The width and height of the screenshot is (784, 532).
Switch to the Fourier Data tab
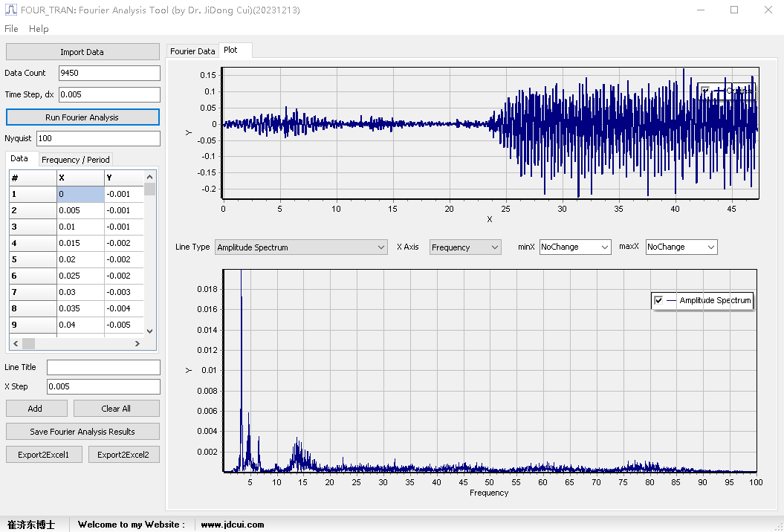coord(192,51)
